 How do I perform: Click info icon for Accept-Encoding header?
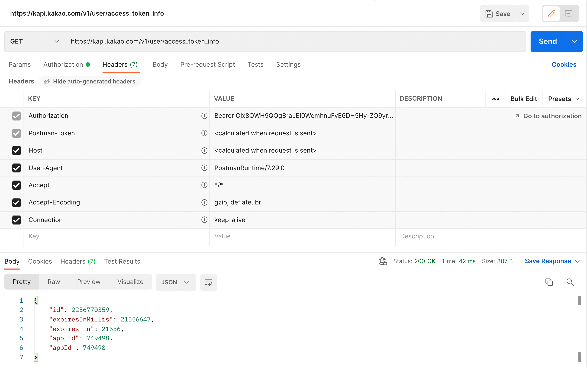coord(204,202)
